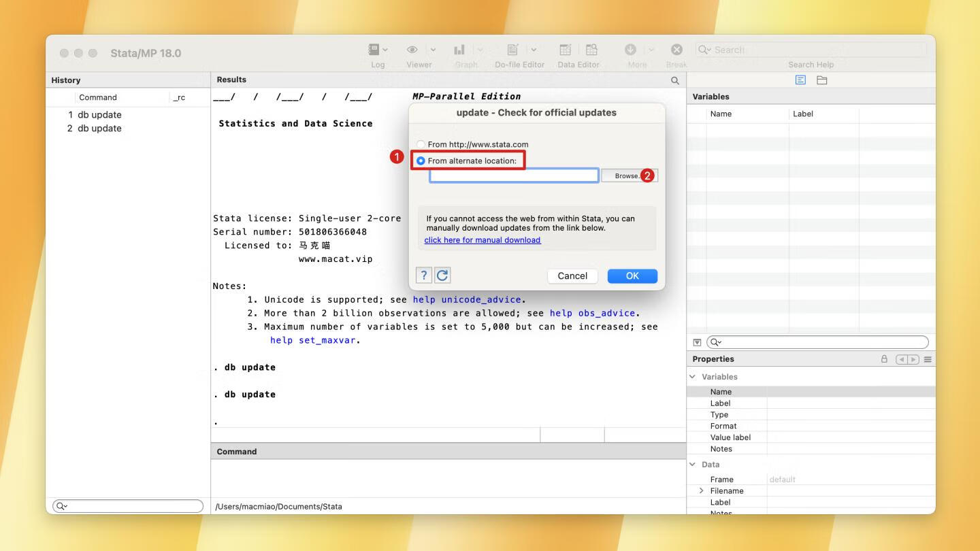Expand the Filename row in Properties
This screenshot has width=980, height=551.
(702, 490)
